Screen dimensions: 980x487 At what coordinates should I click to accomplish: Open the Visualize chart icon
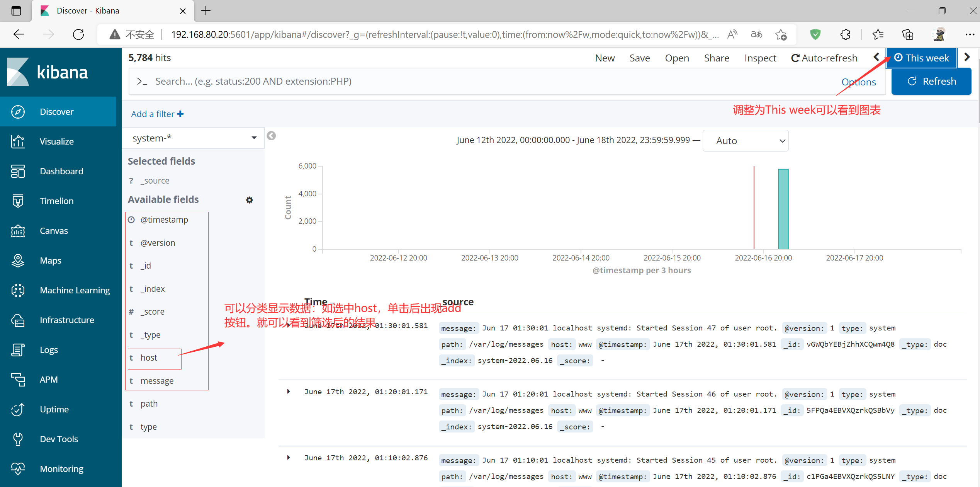[x=18, y=141]
